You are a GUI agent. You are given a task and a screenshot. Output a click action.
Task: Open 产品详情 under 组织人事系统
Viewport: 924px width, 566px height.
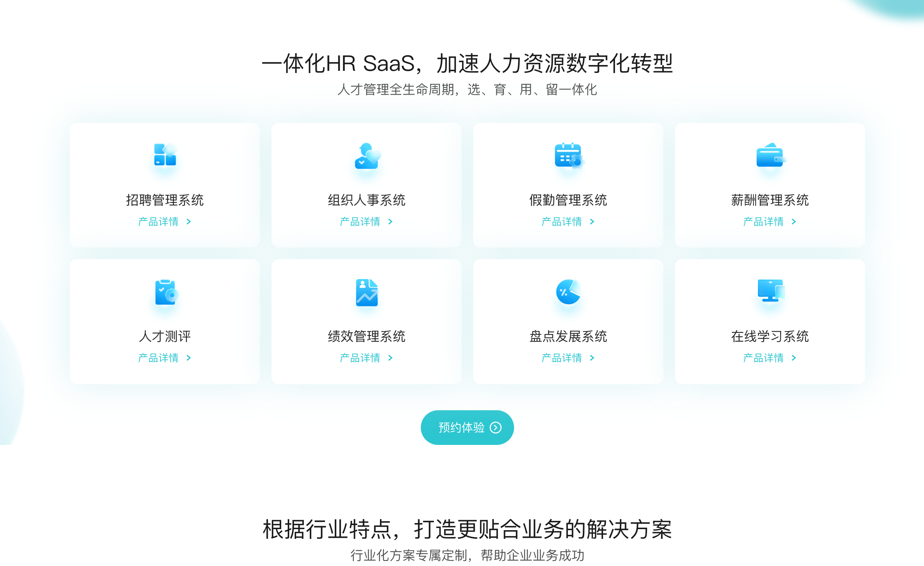[x=360, y=222]
